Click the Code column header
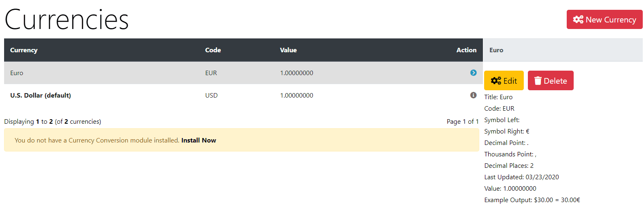 [213, 50]
